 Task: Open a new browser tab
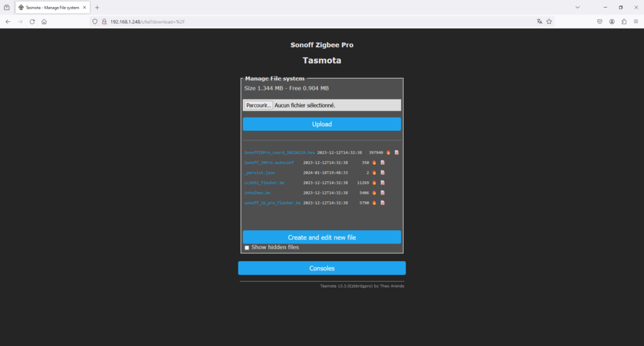[x=97, y=8]
